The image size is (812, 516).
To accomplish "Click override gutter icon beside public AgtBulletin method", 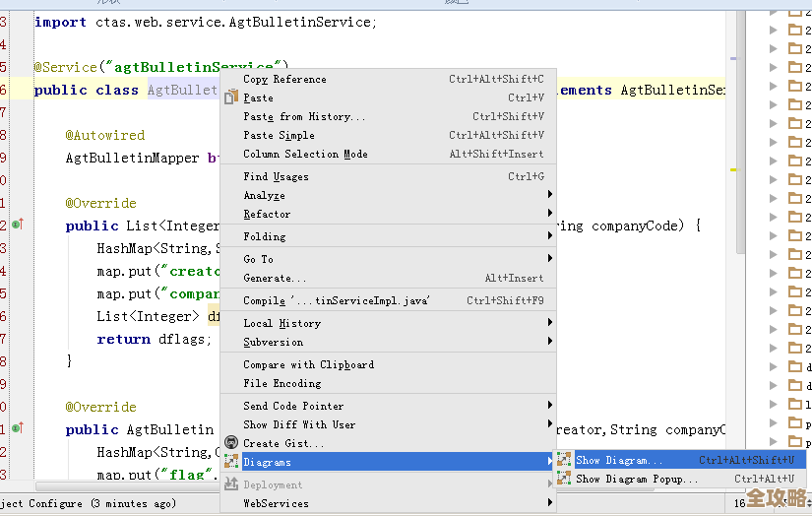I will tap(17, 429).
